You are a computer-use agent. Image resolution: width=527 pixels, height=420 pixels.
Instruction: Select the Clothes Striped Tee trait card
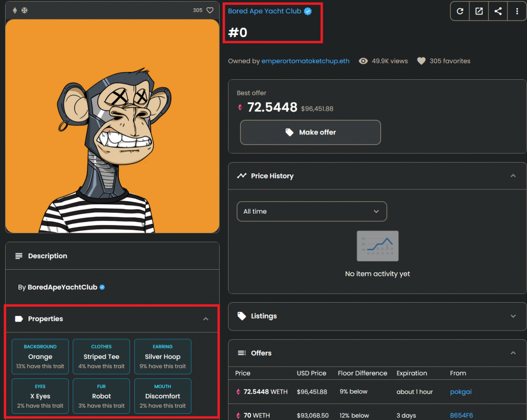pos(101,357)
